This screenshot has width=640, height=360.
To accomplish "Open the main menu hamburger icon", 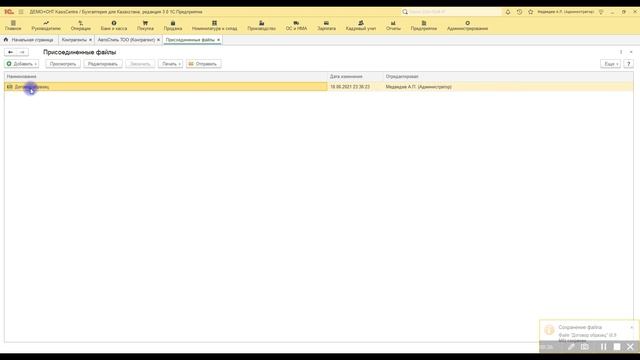I will [21, 12].
